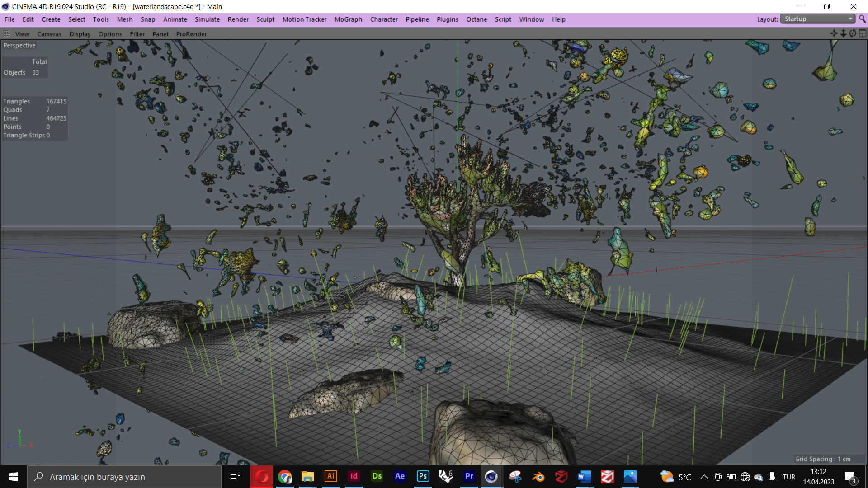Open the Layout Startup dropdown
The height and width of the screenshot is (488, 868).
[x=818, y=19]
